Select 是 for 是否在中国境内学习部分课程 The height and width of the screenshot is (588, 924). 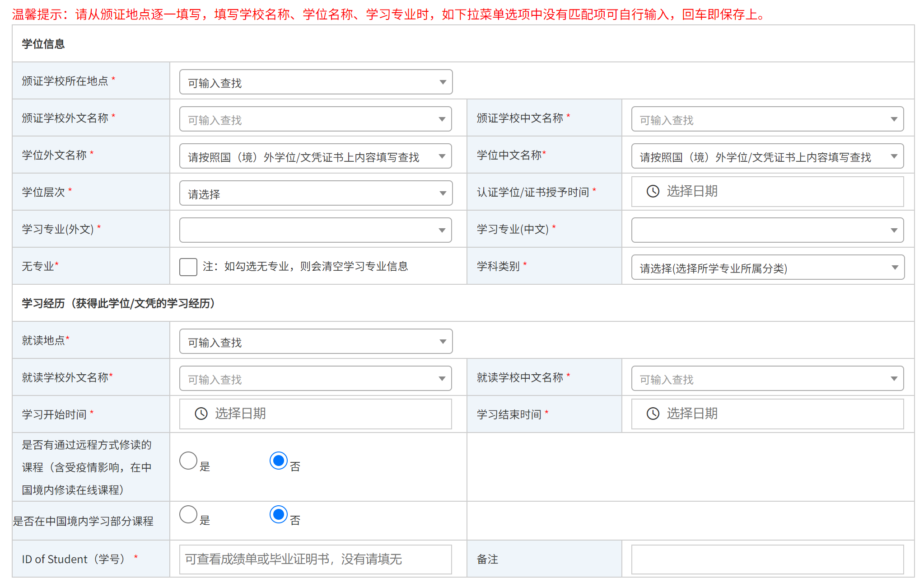coord(188,514)
